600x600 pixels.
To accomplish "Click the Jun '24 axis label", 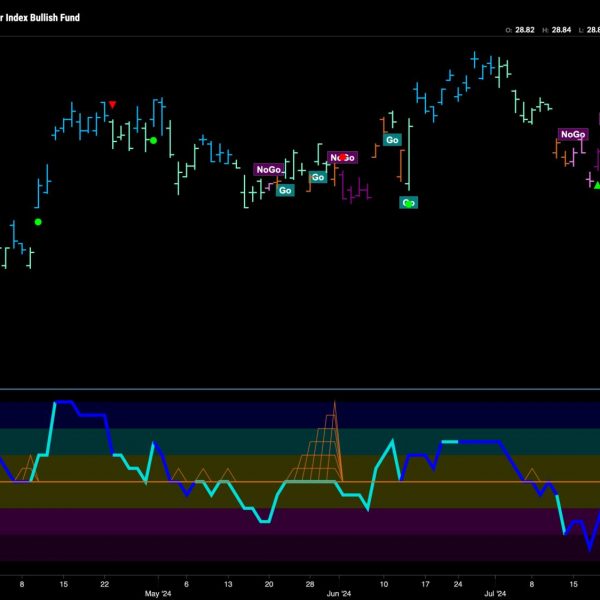I will click(x=339, y=593).
